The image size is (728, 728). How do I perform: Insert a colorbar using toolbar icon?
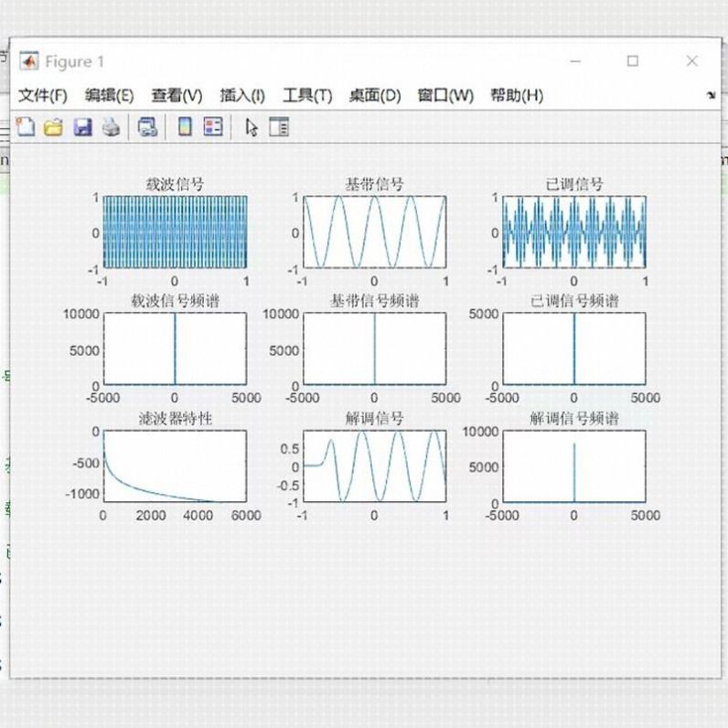[186, 127]
